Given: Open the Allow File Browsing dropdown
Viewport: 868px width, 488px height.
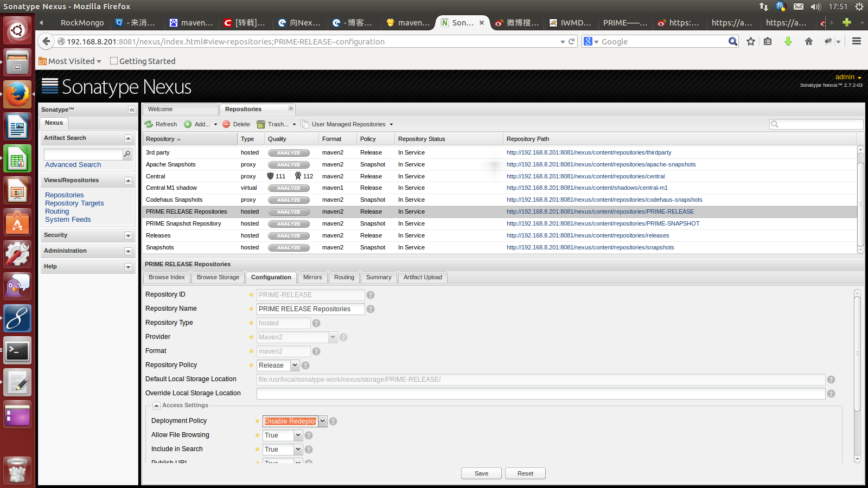Looking at the screenshot, I should click(298, 435).
